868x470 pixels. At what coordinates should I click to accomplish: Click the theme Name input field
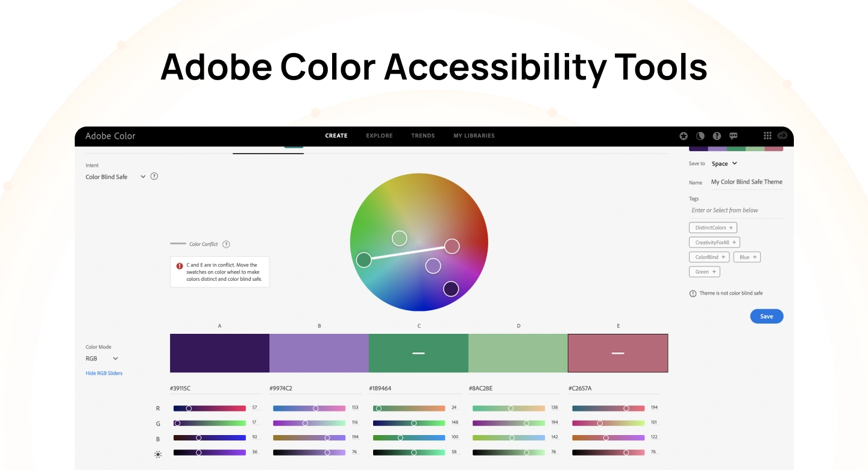click(x=747, y=182)
